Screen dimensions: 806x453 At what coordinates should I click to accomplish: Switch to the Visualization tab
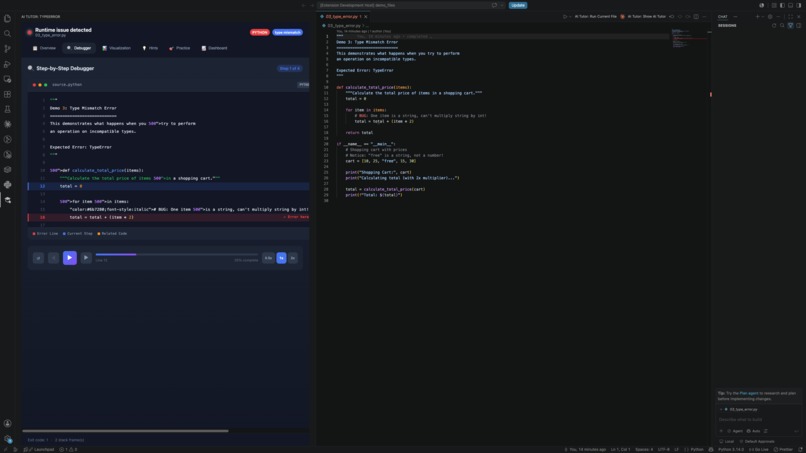[x=117, y=48]
